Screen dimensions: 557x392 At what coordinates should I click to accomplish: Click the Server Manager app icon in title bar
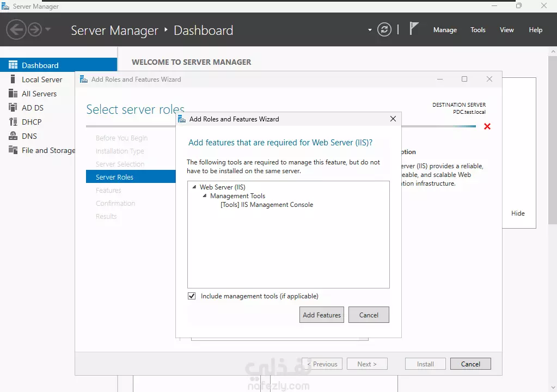[5, 6]
